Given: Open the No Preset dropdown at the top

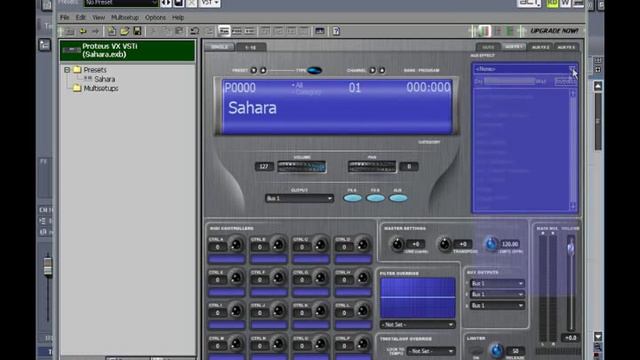Looking at the screenshot, I should coord(121,3).
